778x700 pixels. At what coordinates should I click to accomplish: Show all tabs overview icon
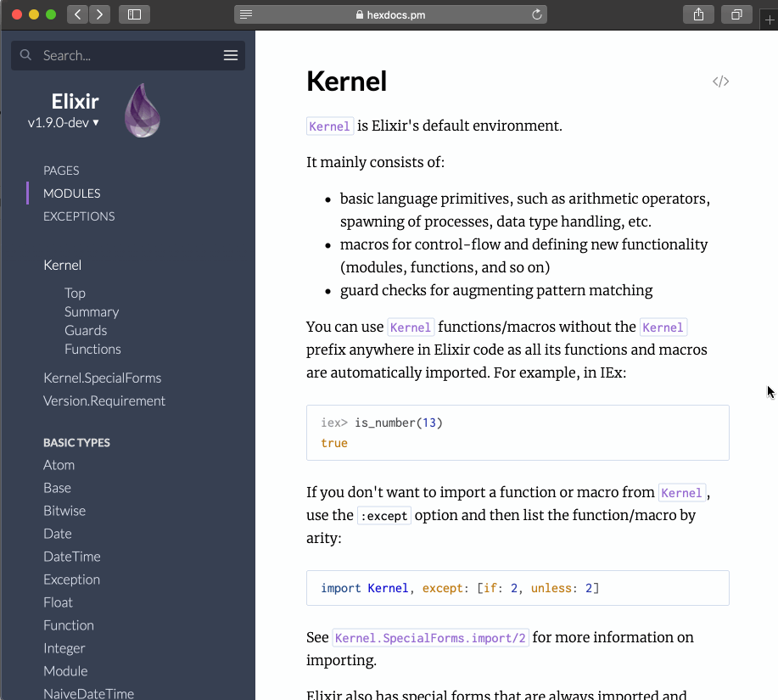pyautogui.click(x=736, y=14)
